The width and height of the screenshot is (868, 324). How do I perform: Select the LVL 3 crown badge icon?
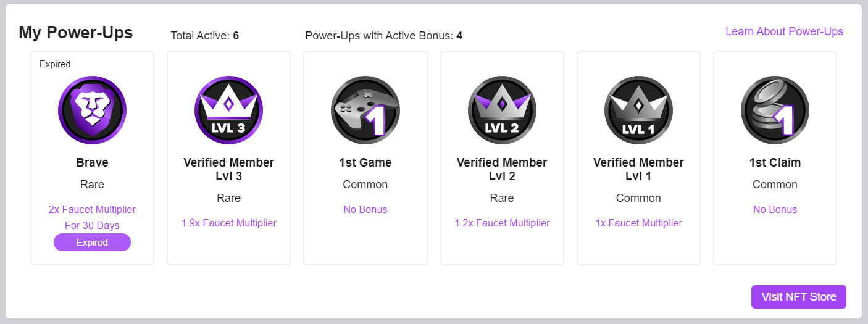(228, 110)
